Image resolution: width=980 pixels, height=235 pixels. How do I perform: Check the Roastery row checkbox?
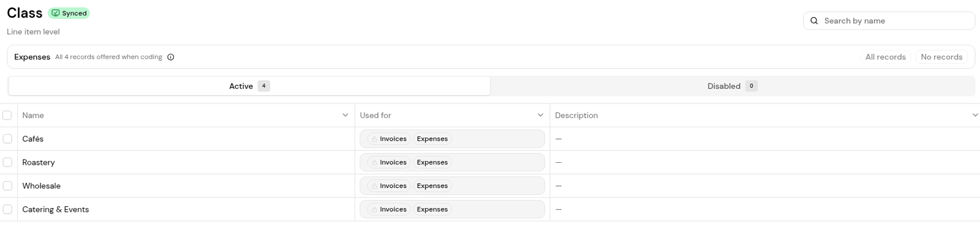pos(7,162)
